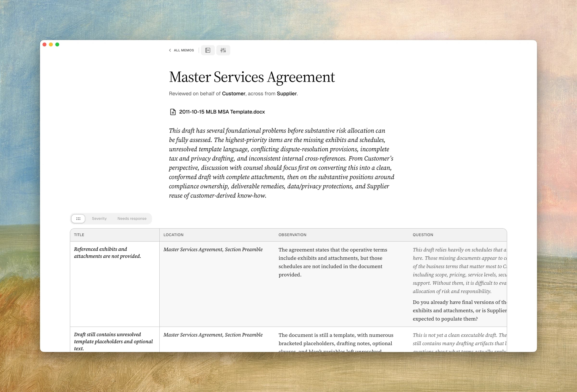Click the second row's Section Preamble location
Image resolution: width=577 pixels, height=392 pixels.
click(x=213, y=335)
